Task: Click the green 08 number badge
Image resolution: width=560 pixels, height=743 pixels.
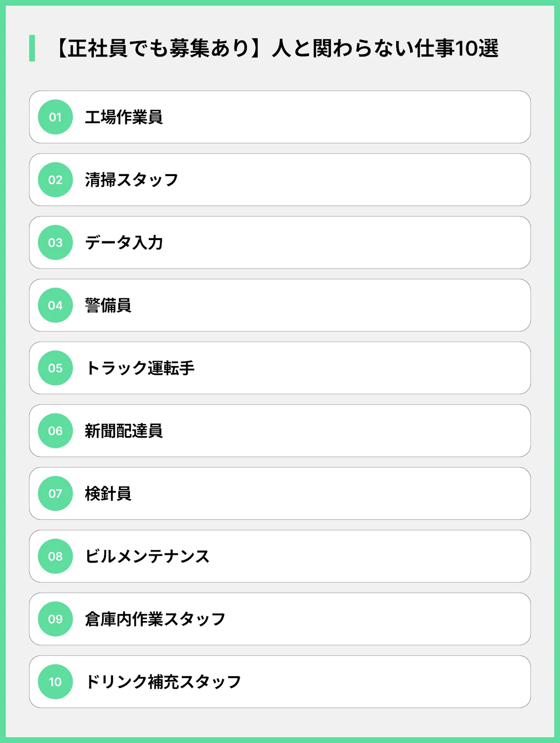Action: (x=55, y=556)
